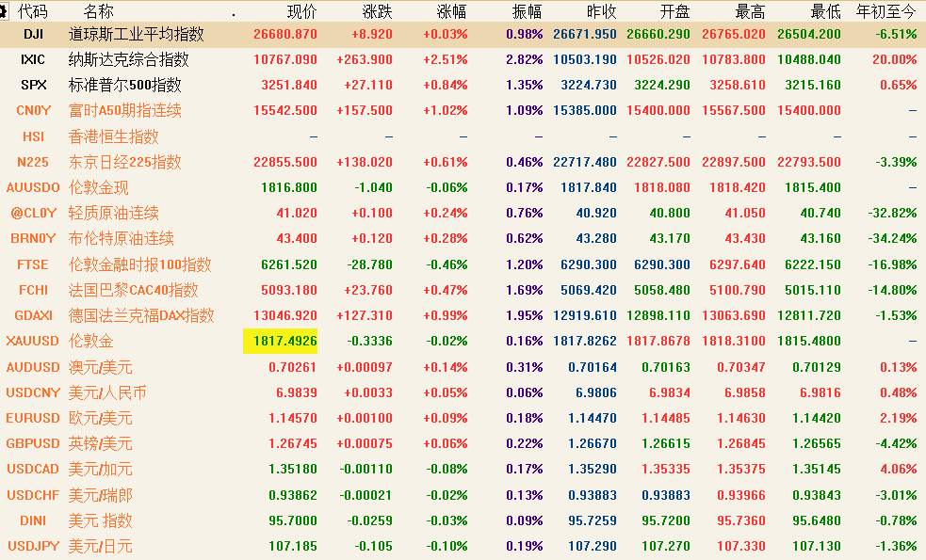Open 美元/日元 row
The width and height of the screenshot is (926, 560).
pos(101,546)
